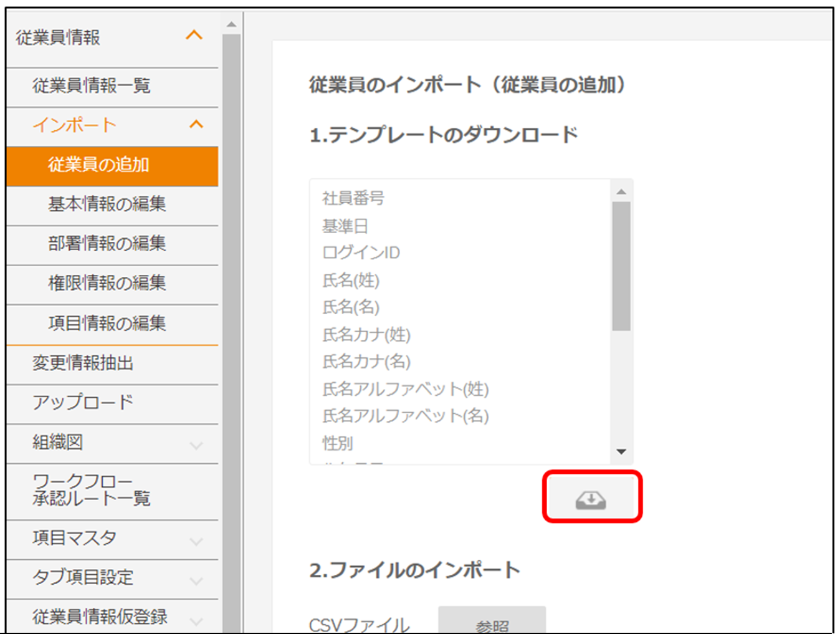The height and width of the screenshot is (634, 840).
Task: Open 変更情報抽出 menu item
Action: pyautogui.click(x=83, y=363)
